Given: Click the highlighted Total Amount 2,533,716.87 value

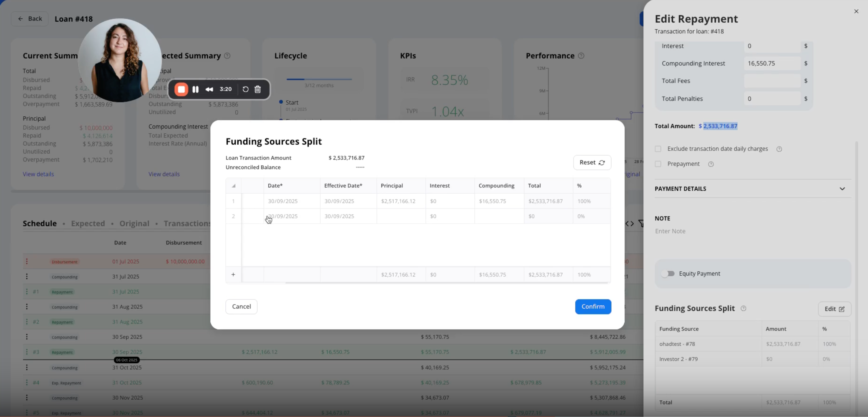Looking at the screenshot, I should [x=720, y=126].
